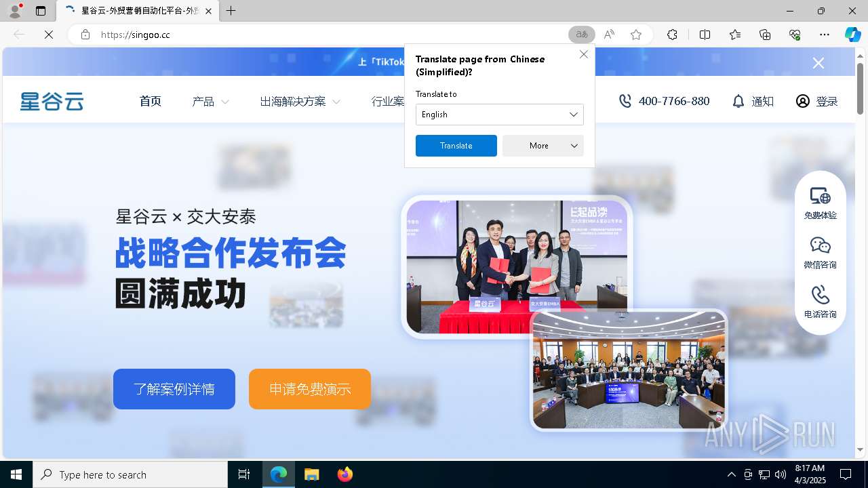Open the signing ceremony photo

[x=517, y=266]
